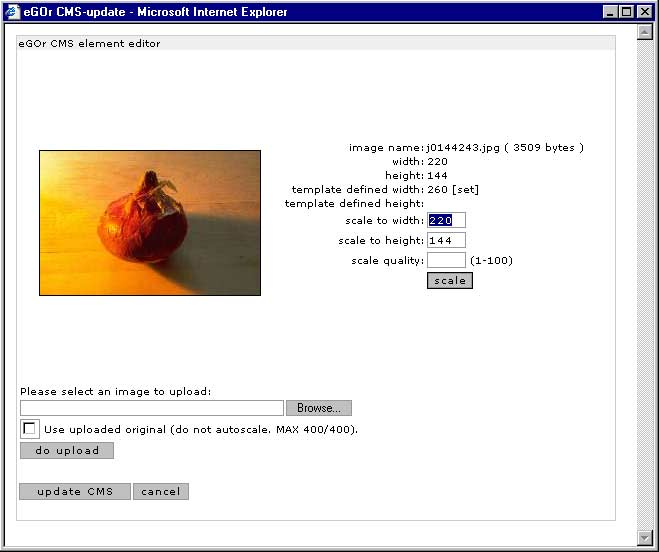The width and height of the screenshot is (659, 552).
Task: Click the onion image preview
Action: pyautogui.click(x=150, y=223)
